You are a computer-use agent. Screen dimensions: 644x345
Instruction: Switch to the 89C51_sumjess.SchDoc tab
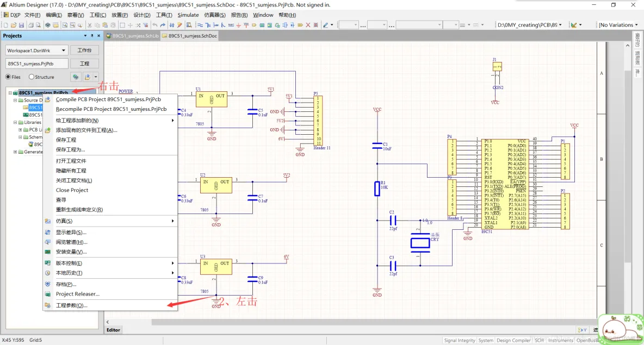tap(189, 36)
